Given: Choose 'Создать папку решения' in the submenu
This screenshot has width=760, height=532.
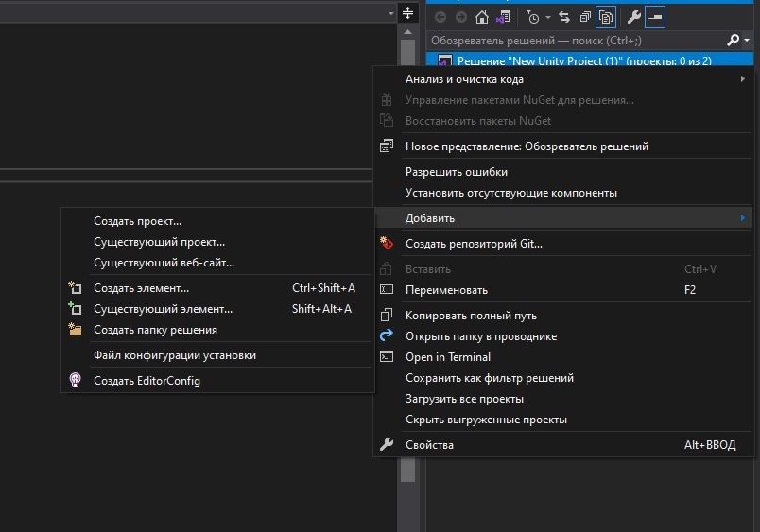Looking at the screenshot, I should [155, 330].
